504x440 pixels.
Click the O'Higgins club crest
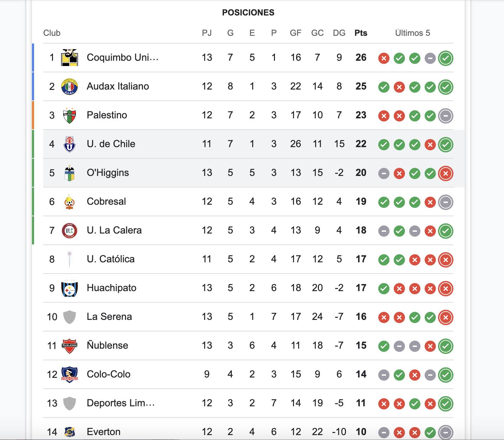pyautogui.click(x=70, y=173)
